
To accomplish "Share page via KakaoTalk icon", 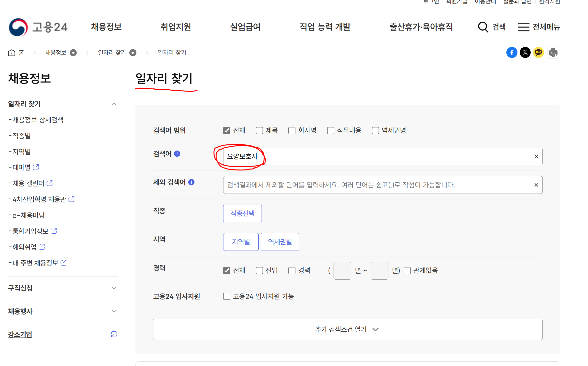I will click(538, 53).
